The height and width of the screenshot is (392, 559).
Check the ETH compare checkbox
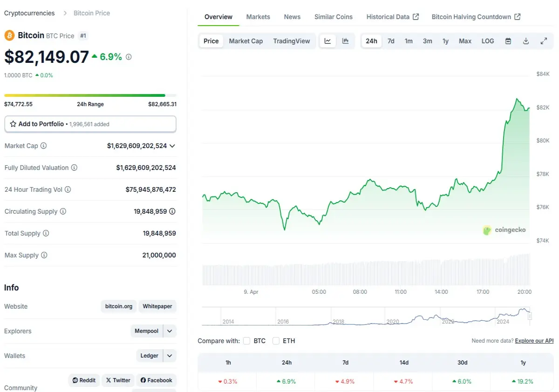(276, 341)
